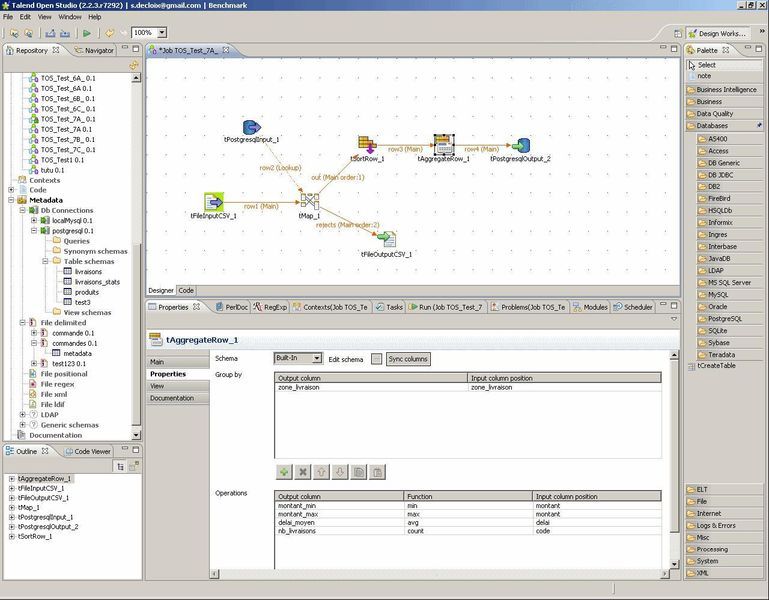Switch to the Code Viewer tab

click(x=92, y=451)
